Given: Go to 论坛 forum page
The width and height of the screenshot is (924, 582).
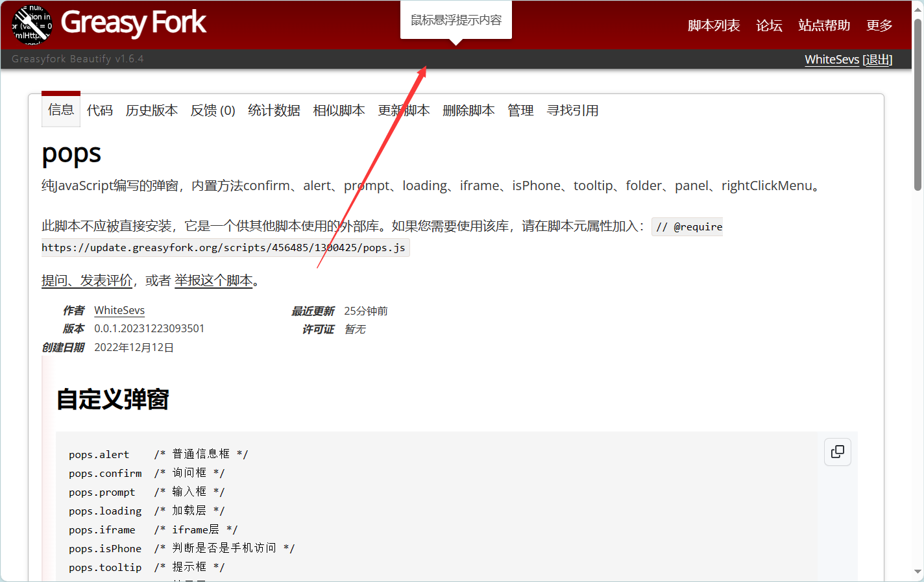Looking at the screenshot, I should pos(769,25).
